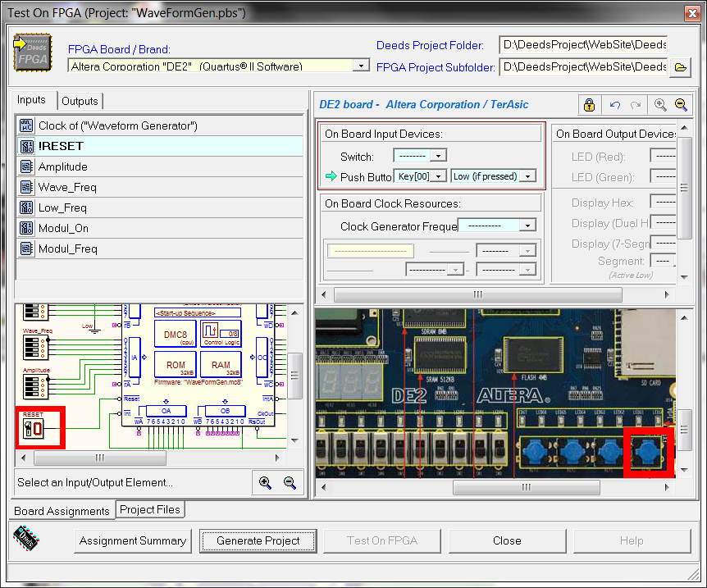Select the Low_Freq input row
The height and width of the screenshot is (588, 707).
point(160,207)
